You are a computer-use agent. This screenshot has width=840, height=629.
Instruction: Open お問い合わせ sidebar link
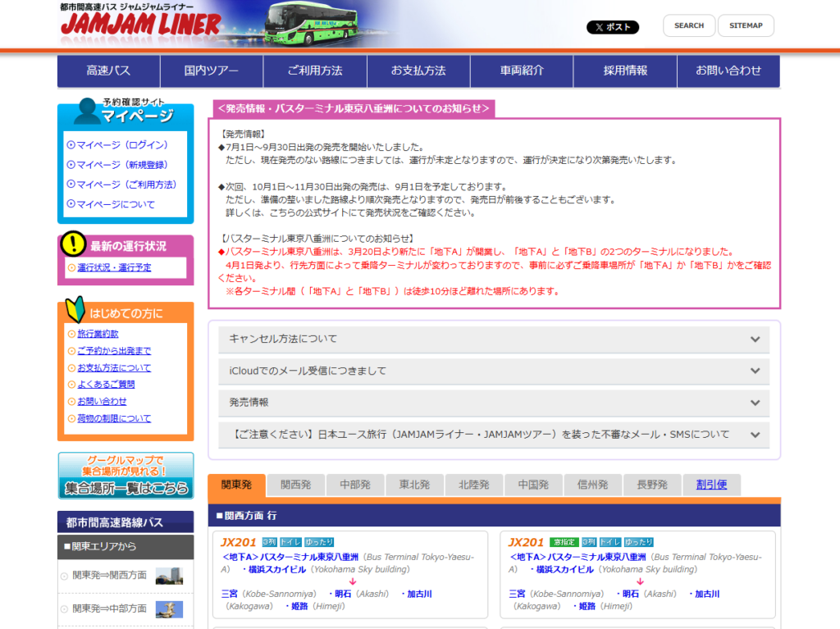click(102, 401)
